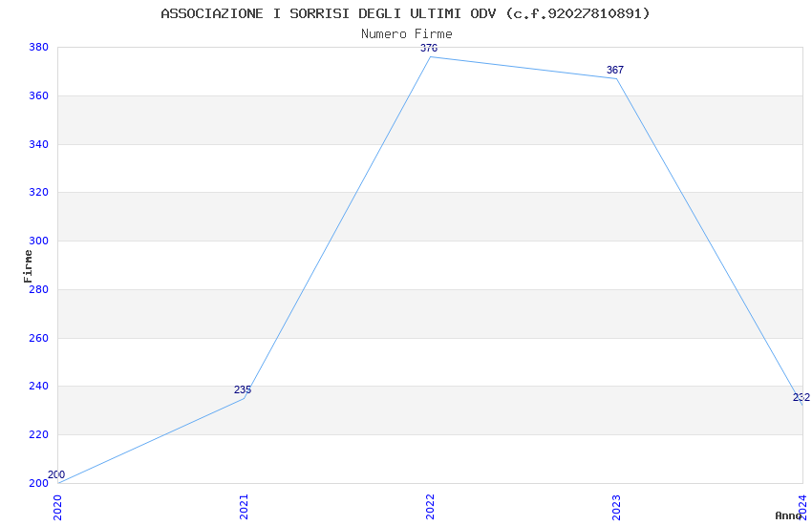Screen dimensions: 812x525
Task: Click the y-axis value 220
Action: point(39,435)
